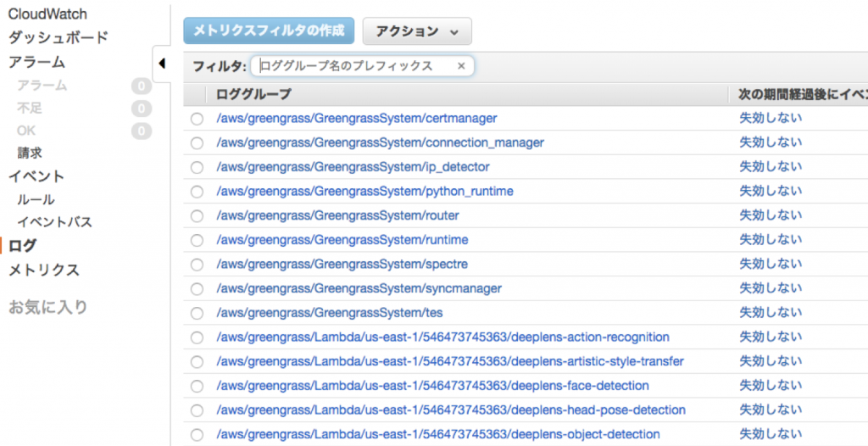Image resolution: width=868 pixels, height=446 pixels.
Task: Click the ロググループ column header
Action: point(253,94)
